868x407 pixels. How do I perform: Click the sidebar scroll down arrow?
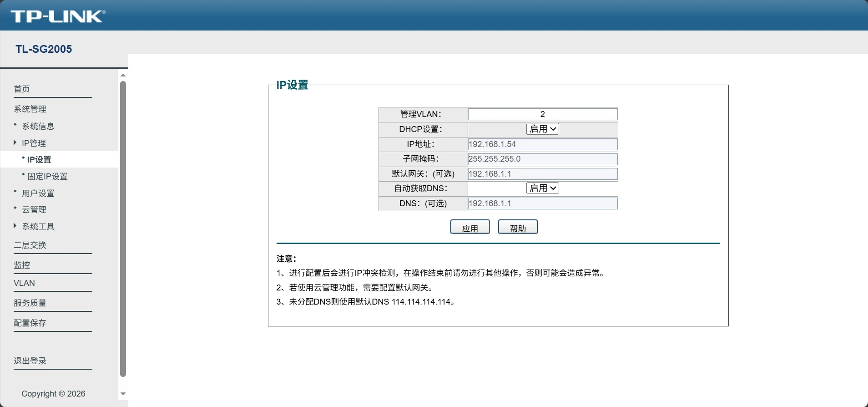tap(123, 394)
